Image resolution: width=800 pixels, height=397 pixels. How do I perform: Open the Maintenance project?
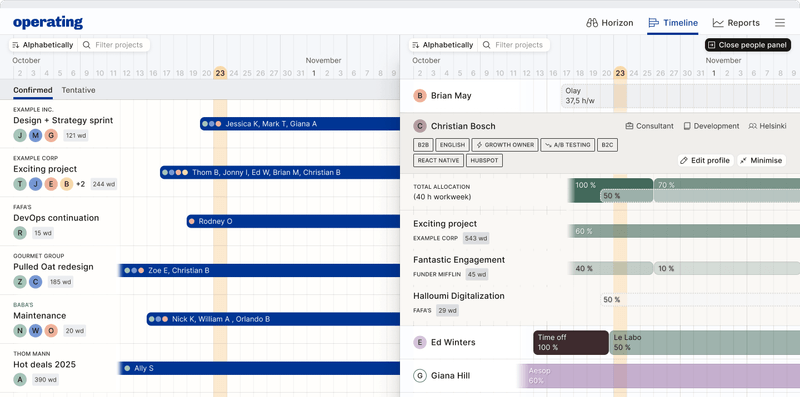[x=40, y=315]
